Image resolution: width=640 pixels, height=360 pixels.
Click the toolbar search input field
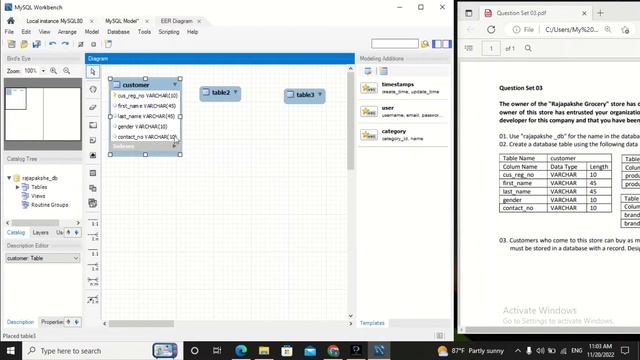click(x=395, y=44)
